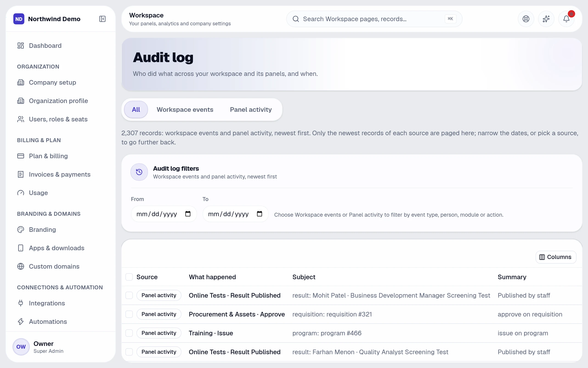Click the Plan & billing card icon
Screen dimensions: 588x368
21,156
